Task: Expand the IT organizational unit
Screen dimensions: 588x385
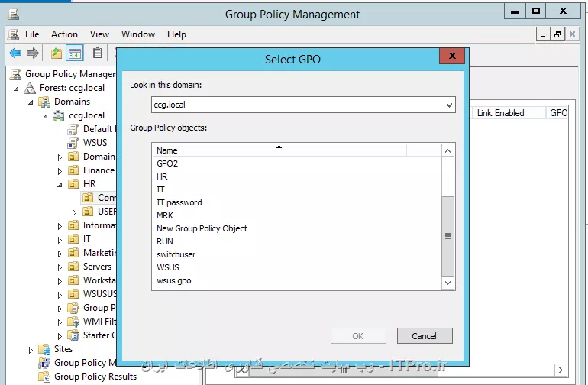Action: coord(60,240)
